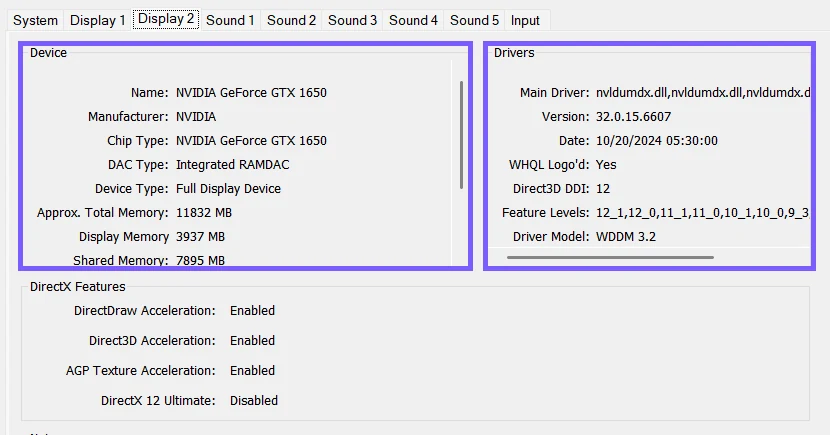Select the Main Driver nvldumdx.dll value
Screen dimensions: 830x435
[x=703, y=93]
